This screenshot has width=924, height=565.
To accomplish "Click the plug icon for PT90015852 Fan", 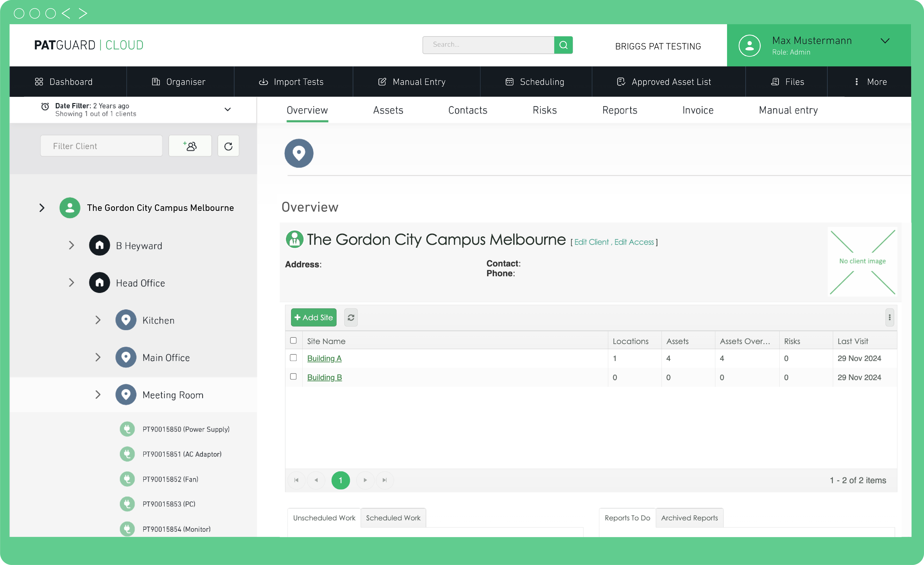I will point(127,479).
